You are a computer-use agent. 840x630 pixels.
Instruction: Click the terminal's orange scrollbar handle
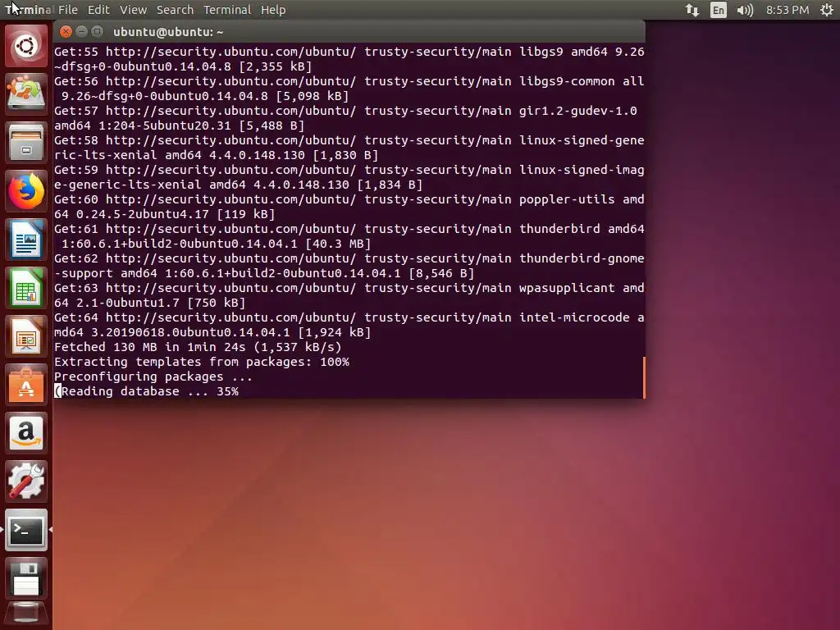(x=644, y=377)
